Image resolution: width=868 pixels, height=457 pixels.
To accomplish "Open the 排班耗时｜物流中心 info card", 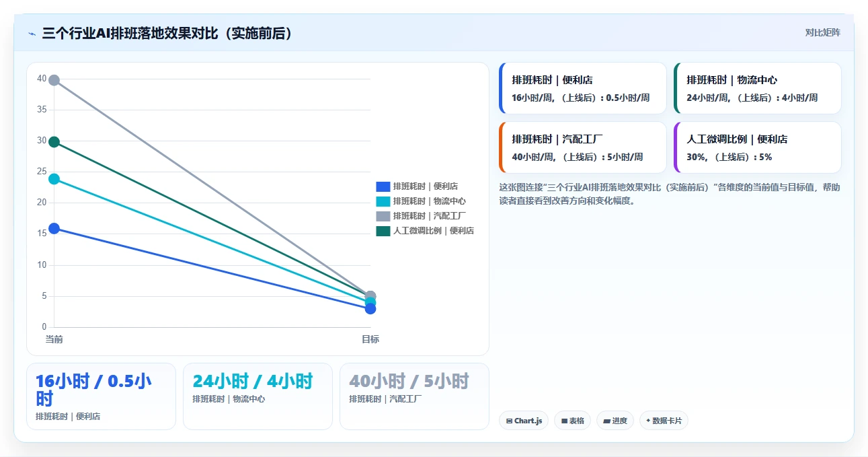I will [758, 88].
